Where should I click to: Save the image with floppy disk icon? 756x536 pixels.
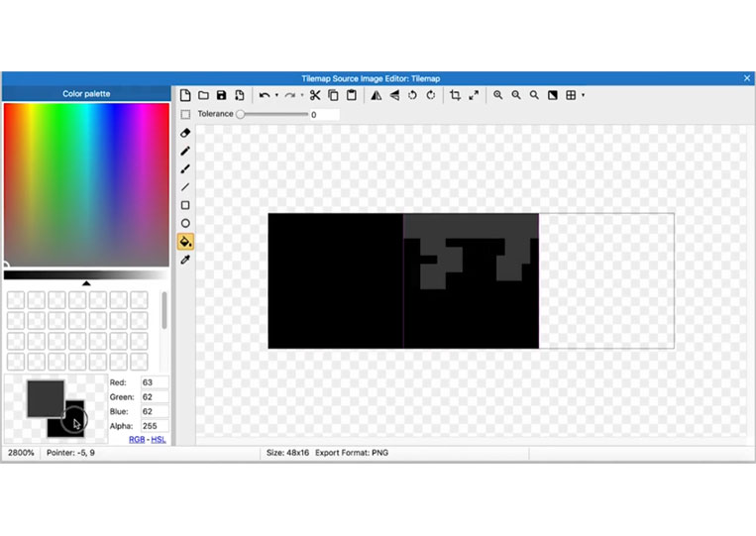click(221, 95)
